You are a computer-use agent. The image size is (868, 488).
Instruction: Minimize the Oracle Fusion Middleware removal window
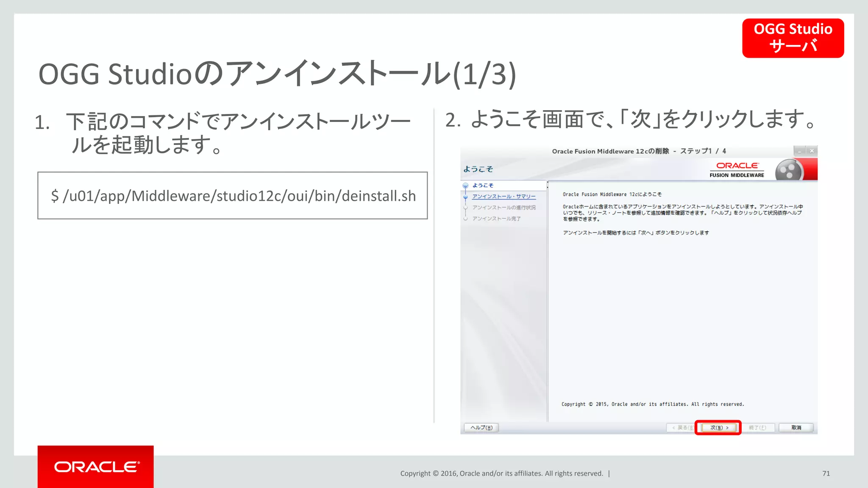800,151
